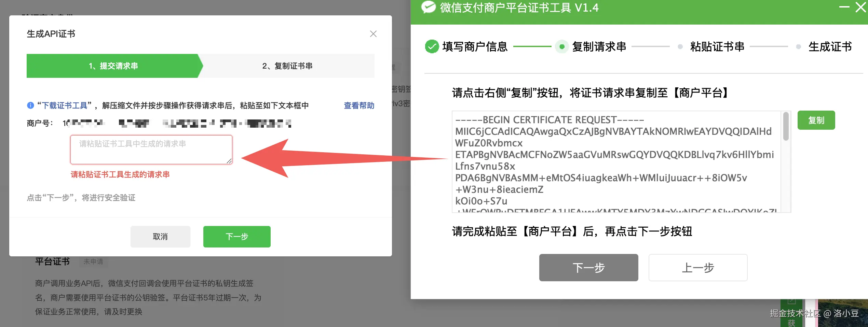
Task: Click the WeChat Pay logo in the title bar
Action: tap(429, 7)
